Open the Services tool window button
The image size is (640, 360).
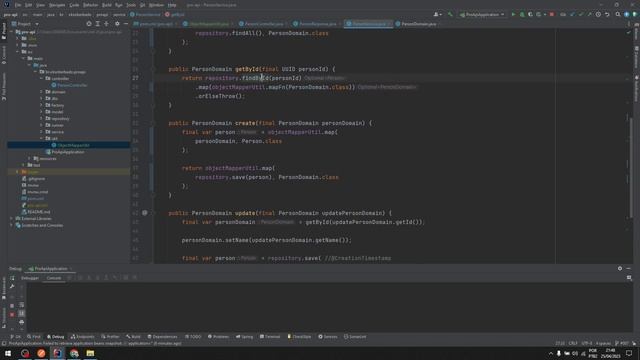[328, 337]
